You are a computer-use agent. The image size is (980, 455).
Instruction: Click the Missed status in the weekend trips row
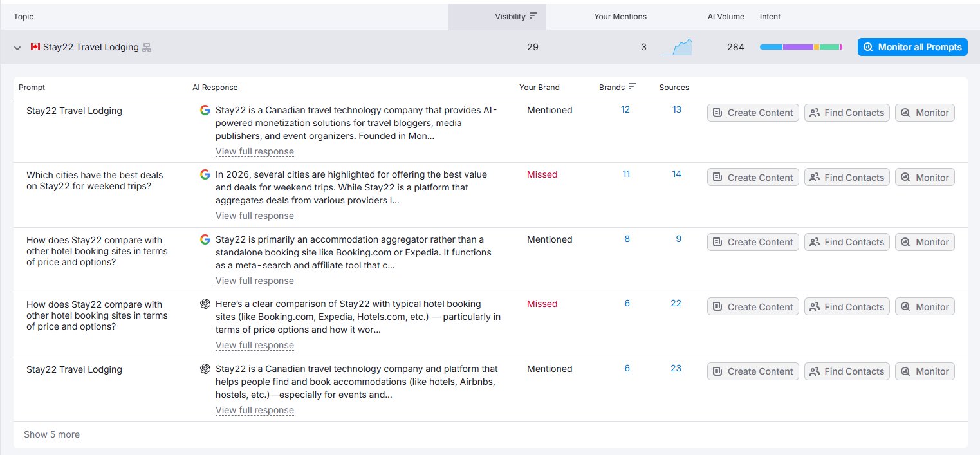pos(542,174)
